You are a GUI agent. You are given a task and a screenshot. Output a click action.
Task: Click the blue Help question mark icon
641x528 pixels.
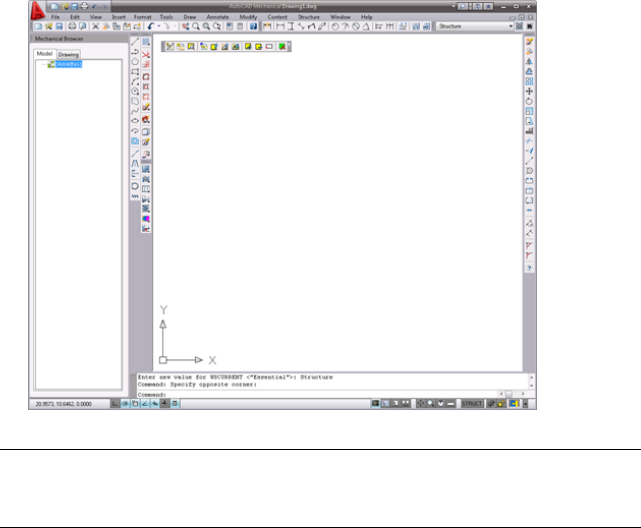pos(253,26)
